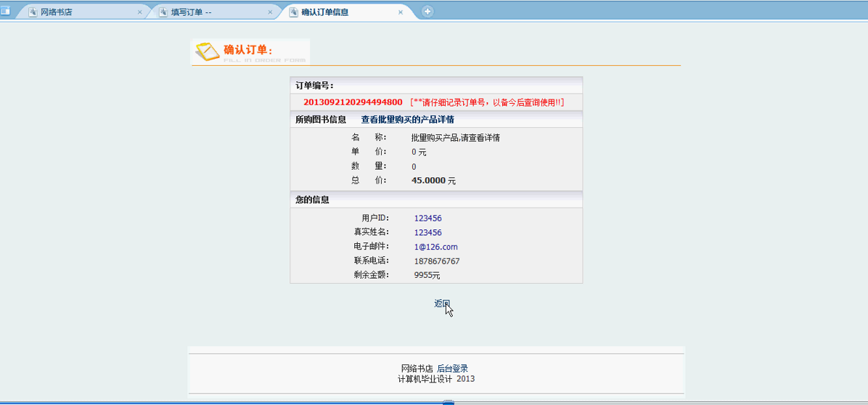
Task: Click the page icon on 网络书店 tab
Action: [x=33, y=12]
